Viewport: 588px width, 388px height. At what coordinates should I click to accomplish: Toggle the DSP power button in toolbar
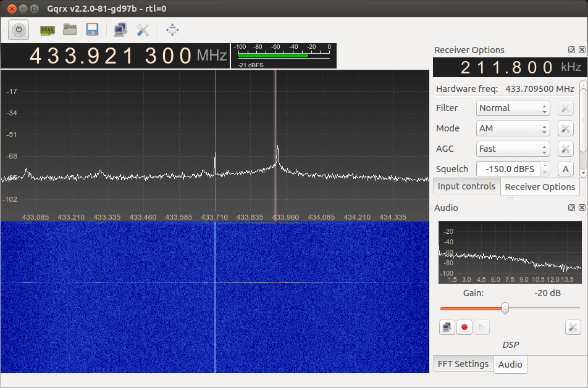(19, 30)
